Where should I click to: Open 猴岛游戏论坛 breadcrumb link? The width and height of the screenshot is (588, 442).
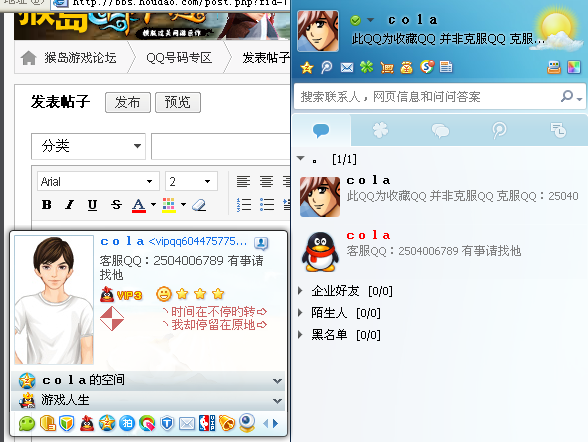80,58
